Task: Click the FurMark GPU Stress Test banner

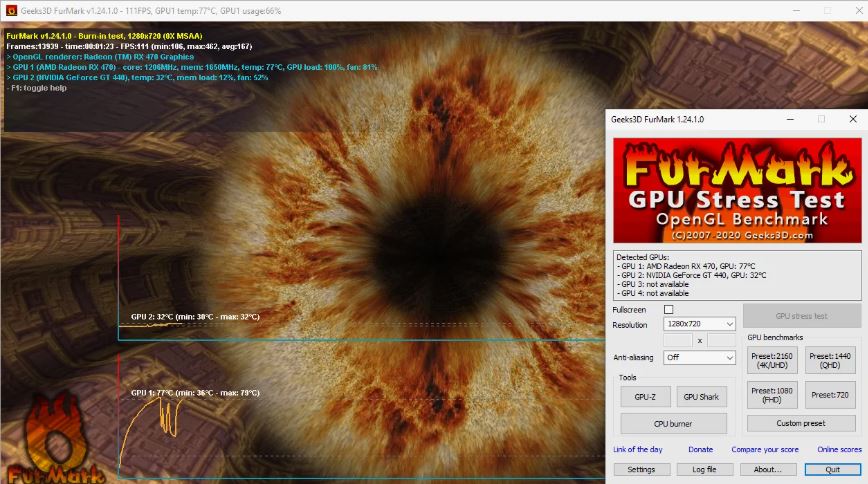Action: click(x=736, y=190)
